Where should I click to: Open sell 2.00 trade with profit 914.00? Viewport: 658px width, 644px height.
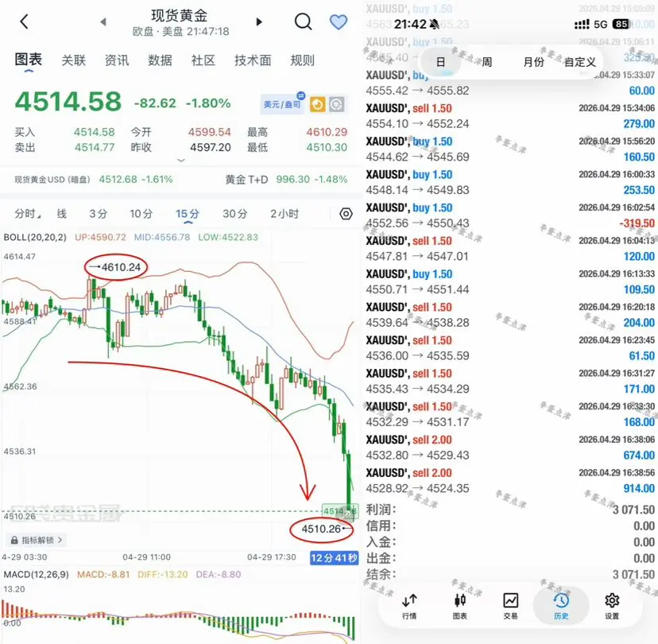coord(510,481)
